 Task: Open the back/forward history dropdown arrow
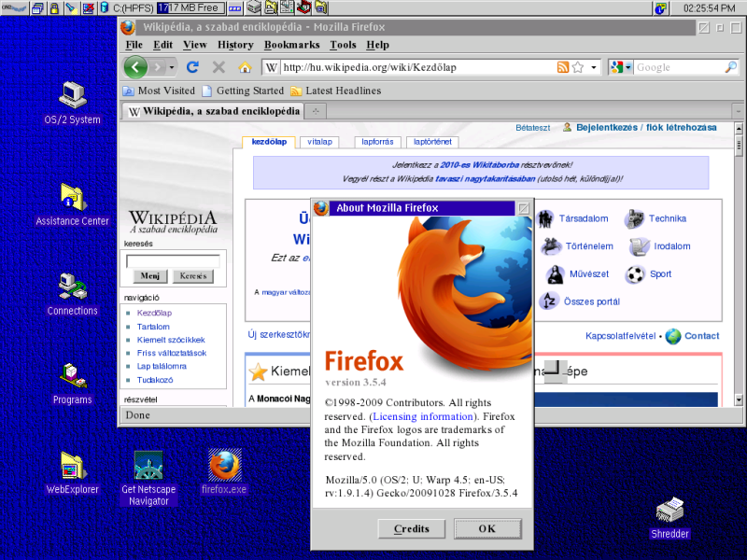click(x=172, y=67)
